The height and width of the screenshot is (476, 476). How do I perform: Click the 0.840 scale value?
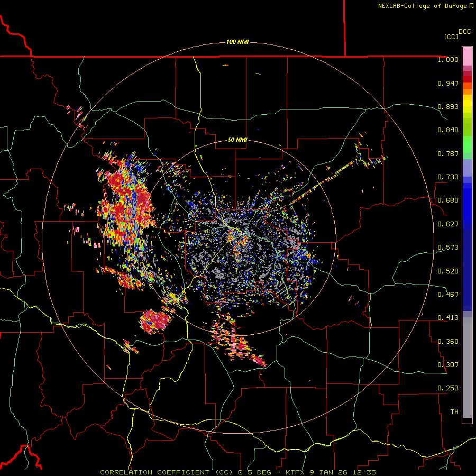[x=448, y=130]
